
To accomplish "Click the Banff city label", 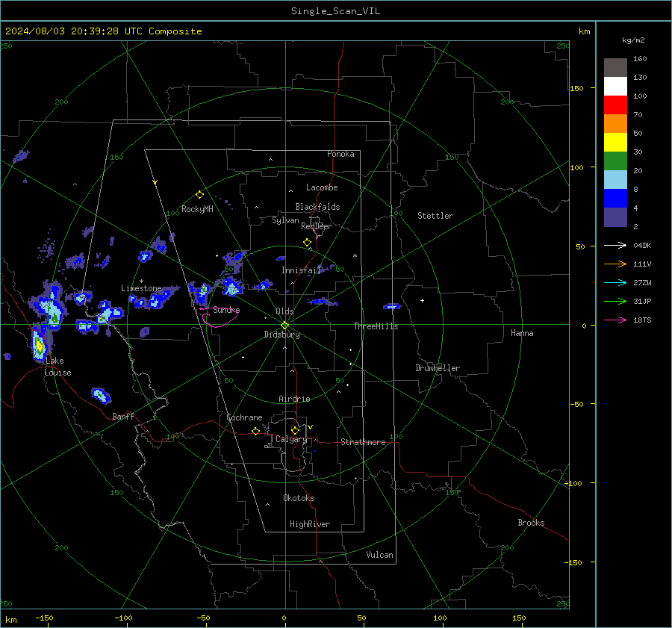I will [123, 416].
